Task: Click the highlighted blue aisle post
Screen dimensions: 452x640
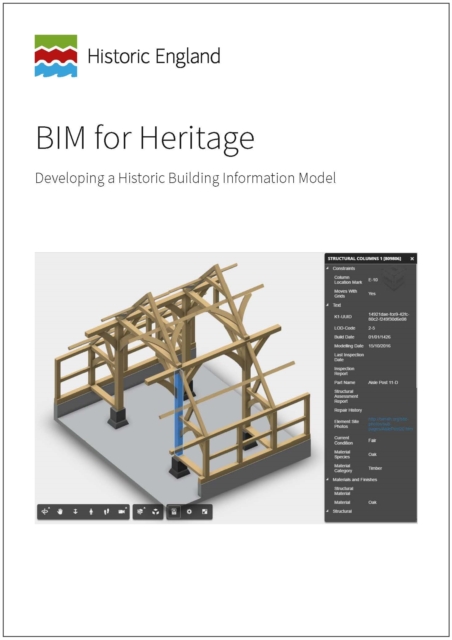Action: [178, 410]
